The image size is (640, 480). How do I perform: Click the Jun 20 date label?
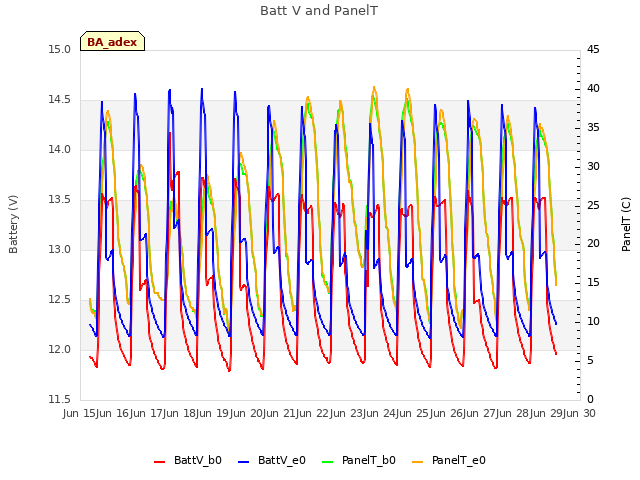coord(247,413)
